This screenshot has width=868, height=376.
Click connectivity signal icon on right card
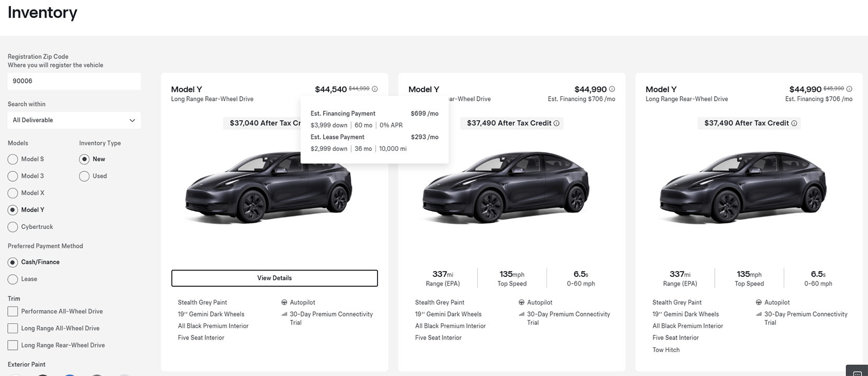pyautogui.click(x=759, y=314)
